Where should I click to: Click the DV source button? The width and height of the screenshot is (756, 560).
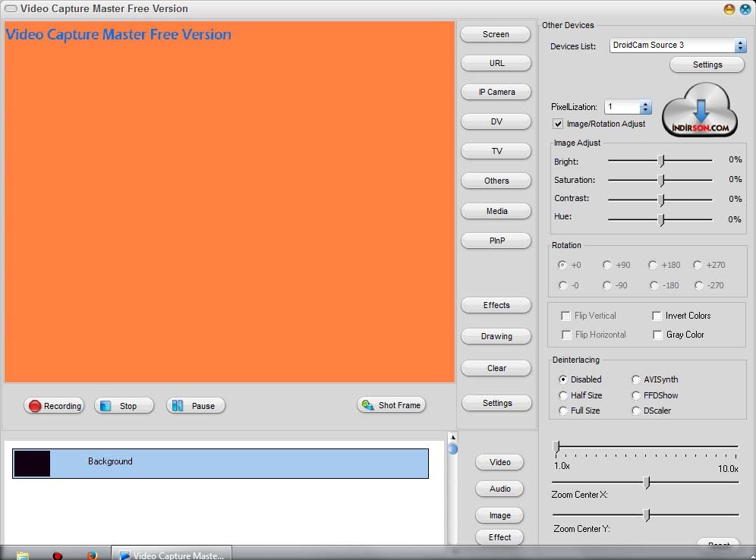[x=496, y=121]
